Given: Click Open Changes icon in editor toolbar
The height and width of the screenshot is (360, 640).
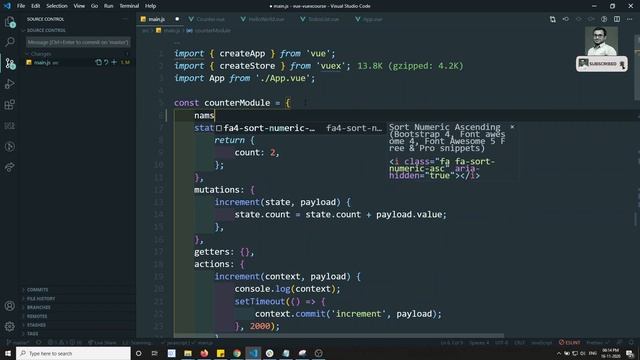Looking at the screenshot, I should [x=553, y=19].
